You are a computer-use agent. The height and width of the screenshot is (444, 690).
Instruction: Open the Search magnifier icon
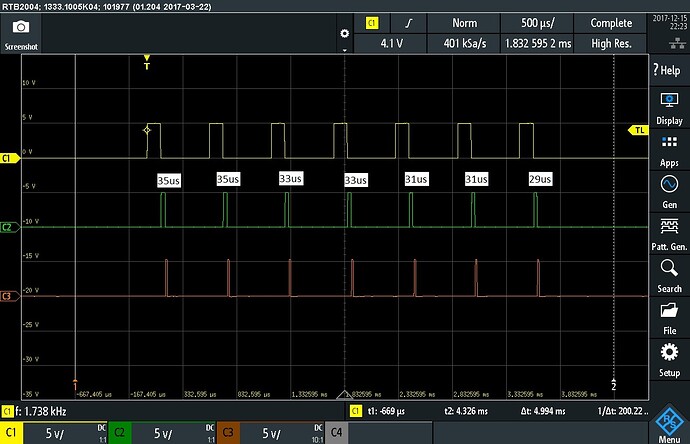pyautogui.click(x=669, y=268)
